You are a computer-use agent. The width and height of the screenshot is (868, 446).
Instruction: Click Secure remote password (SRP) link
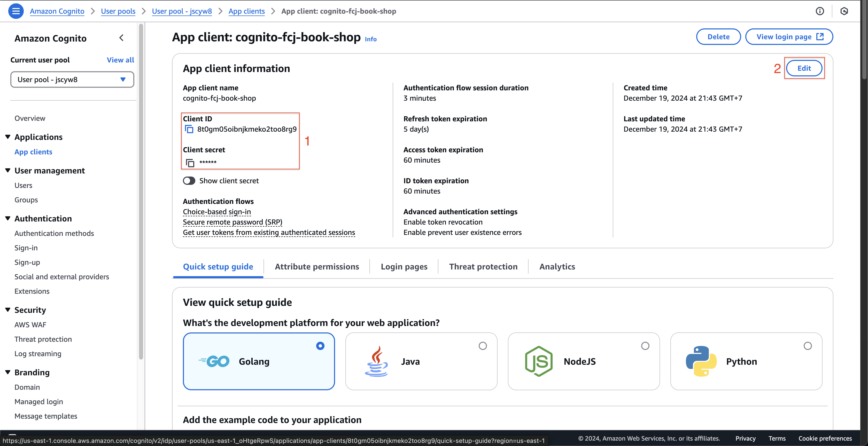click(233, 222)
